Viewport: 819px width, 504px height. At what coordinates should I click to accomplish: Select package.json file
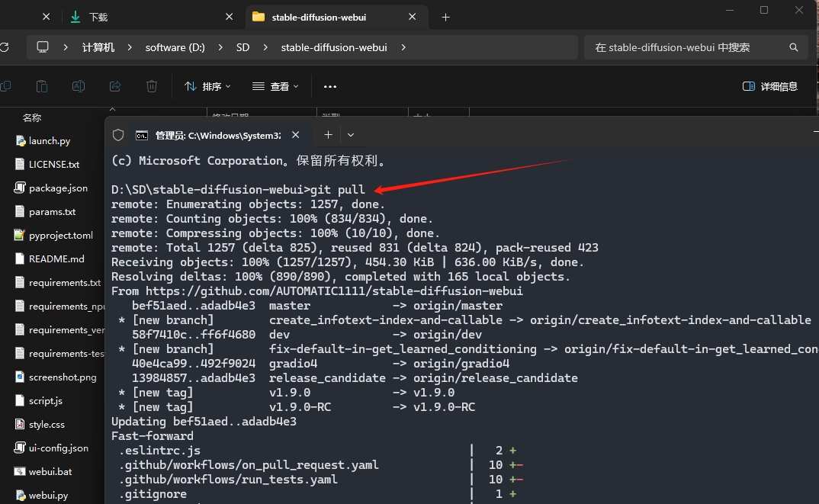click(58, 188)
